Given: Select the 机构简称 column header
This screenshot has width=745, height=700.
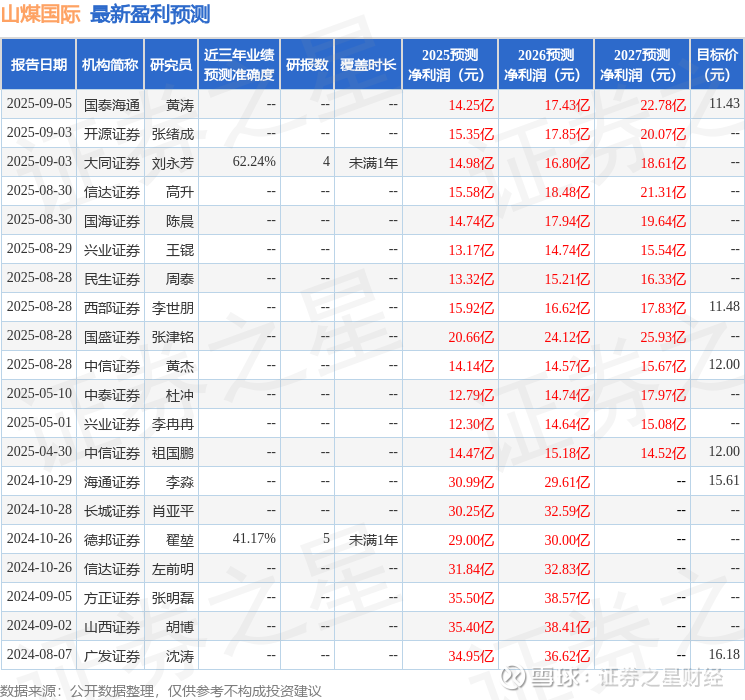Looking at the screenshot, I should tap(110, 65).
